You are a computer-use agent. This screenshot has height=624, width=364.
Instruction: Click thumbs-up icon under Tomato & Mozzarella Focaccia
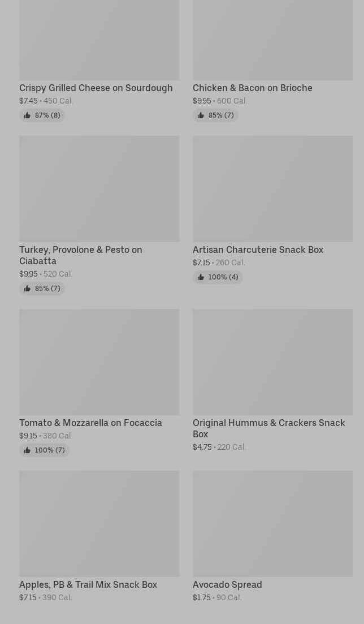27,450
